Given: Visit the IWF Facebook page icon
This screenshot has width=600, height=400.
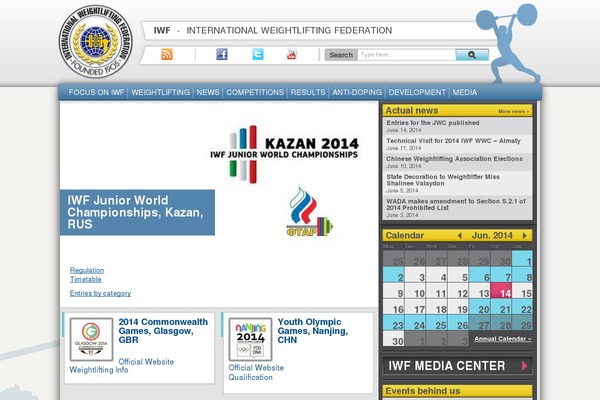Looking at the screenshot, I should pos(222,54).
